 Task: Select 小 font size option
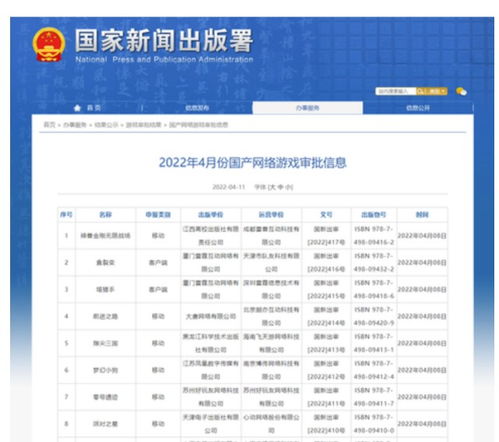tap(288, 187)
